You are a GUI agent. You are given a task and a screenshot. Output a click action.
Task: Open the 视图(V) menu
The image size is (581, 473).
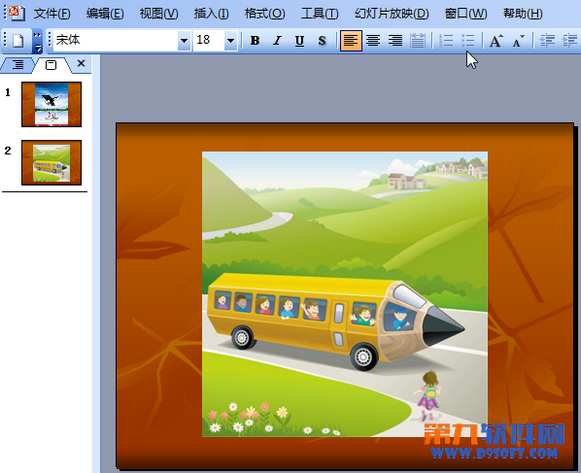(x=159, y=14)
